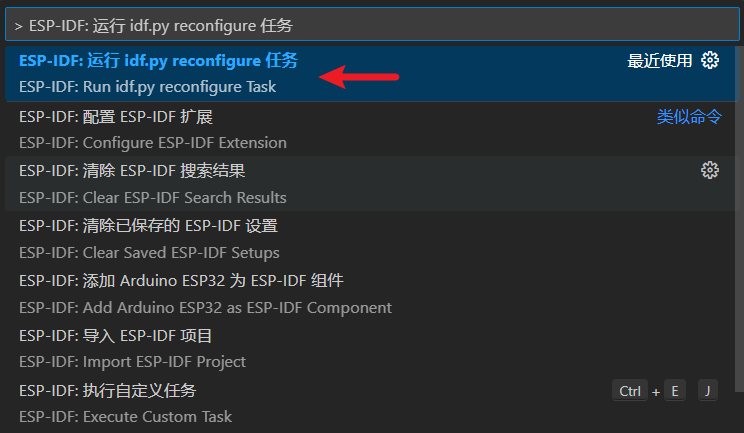The height and width of the screenshot is (433, 744).
Task: Click 'Add Arduino ESP32 as ESP-IDF Component' subtitle
Action: (x=205, y=308)
